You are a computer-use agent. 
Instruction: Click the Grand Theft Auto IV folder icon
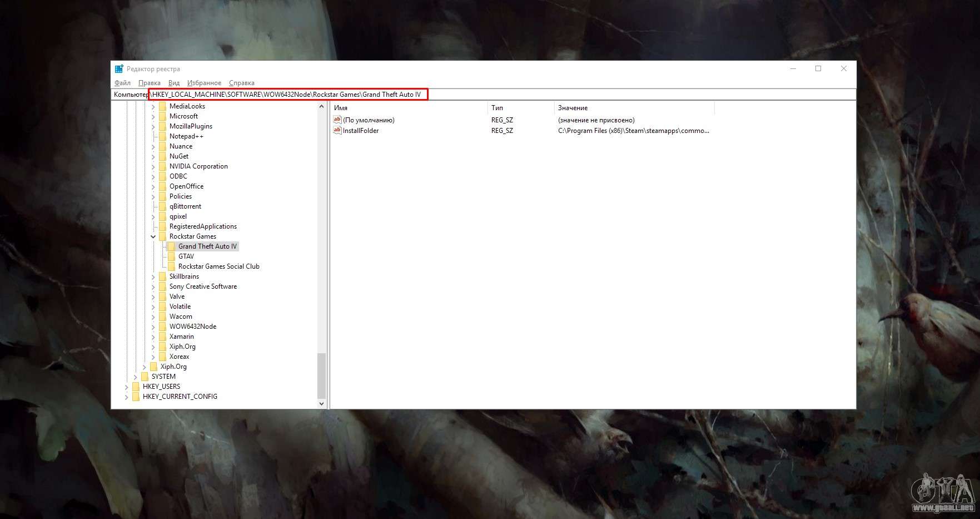tap(171, 246)
